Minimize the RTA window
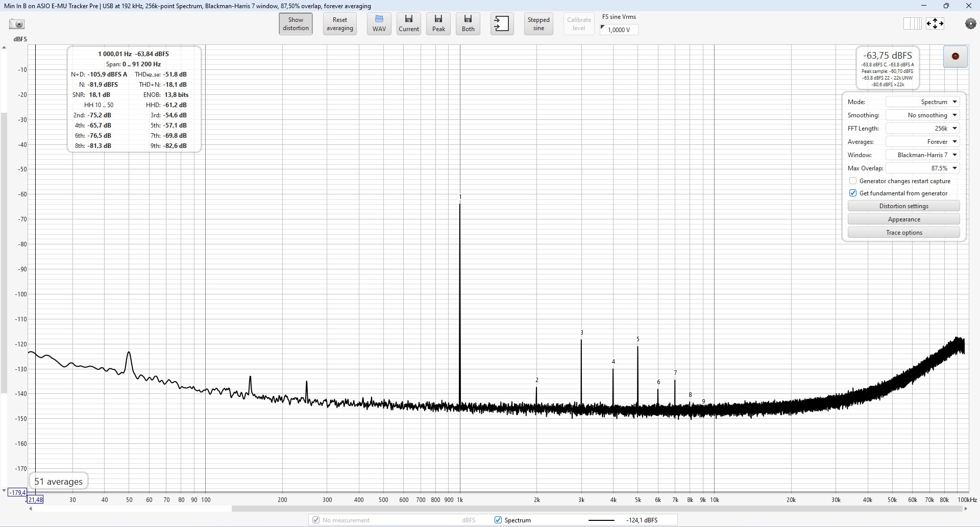The image size is (980, 527). coord(923,6)
